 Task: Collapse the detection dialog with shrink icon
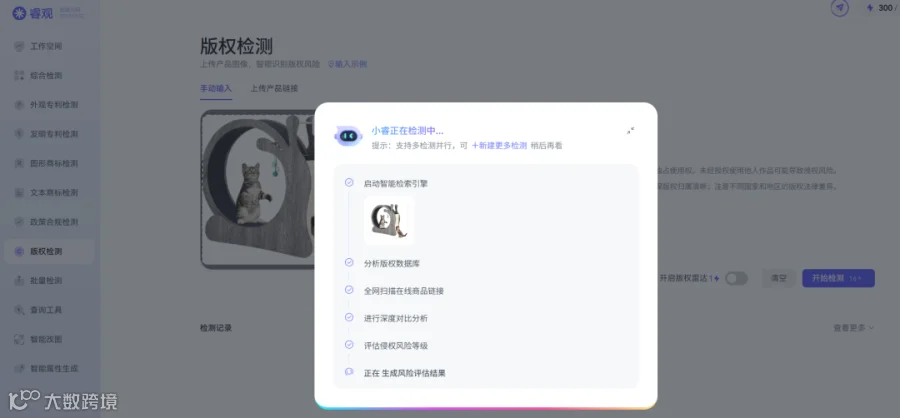click(630, 131)
